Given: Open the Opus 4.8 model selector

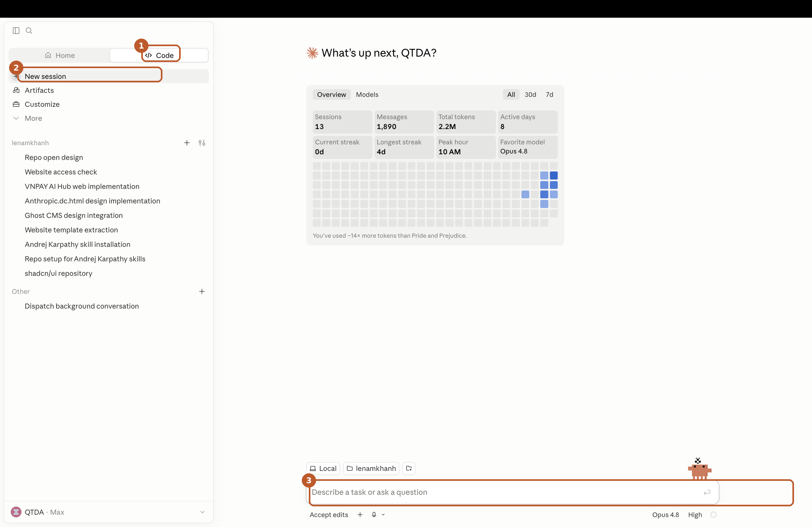Looking at the screenshot, I should 665,515.
